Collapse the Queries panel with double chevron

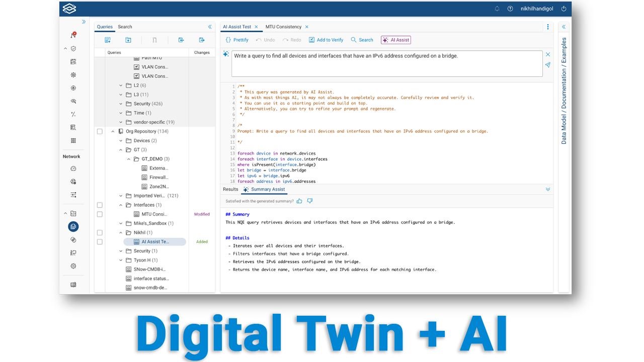[x=210, y=27]
